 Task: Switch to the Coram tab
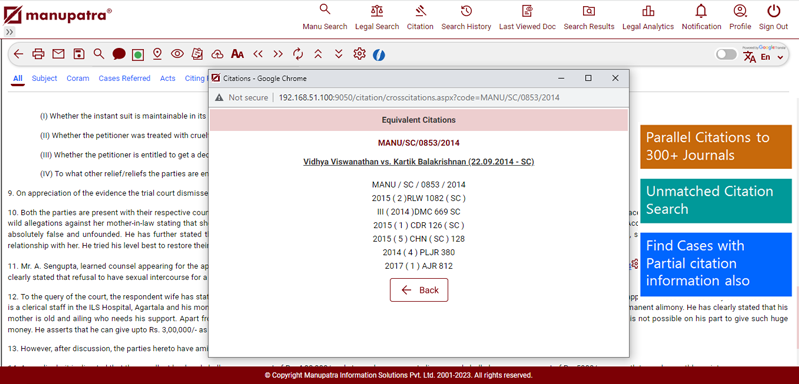(78, 78)
